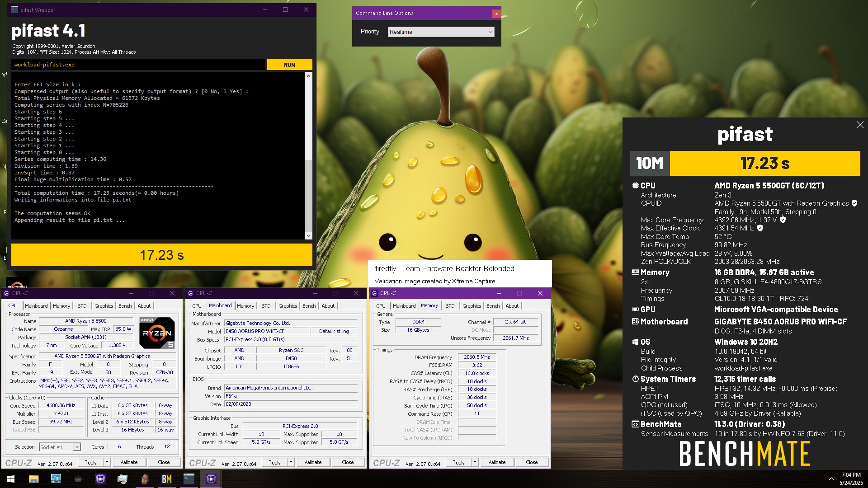Click the CAS# Latency value 16.0 clocks
Image resolution: width=868 pixels, height=488 pixels.
coord(476,373)
